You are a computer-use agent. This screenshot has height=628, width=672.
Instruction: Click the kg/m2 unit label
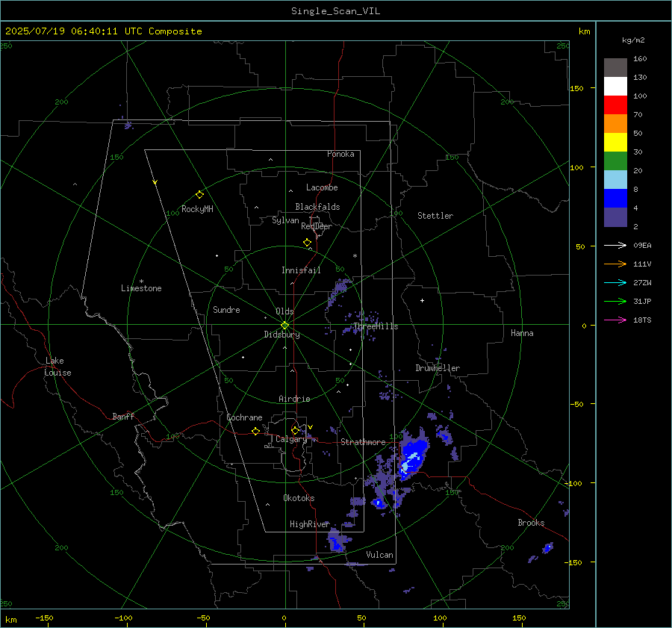tap(633, 40)
